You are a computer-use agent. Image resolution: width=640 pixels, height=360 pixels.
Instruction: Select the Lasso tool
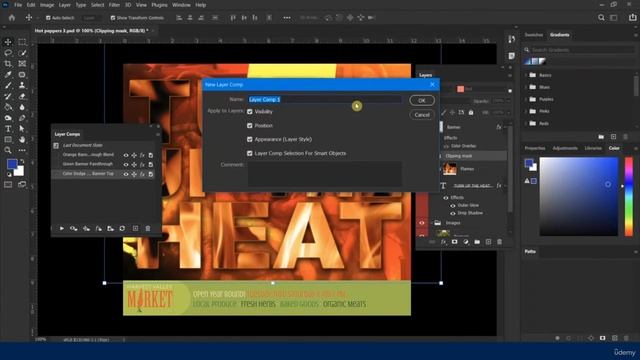point(8,53)
